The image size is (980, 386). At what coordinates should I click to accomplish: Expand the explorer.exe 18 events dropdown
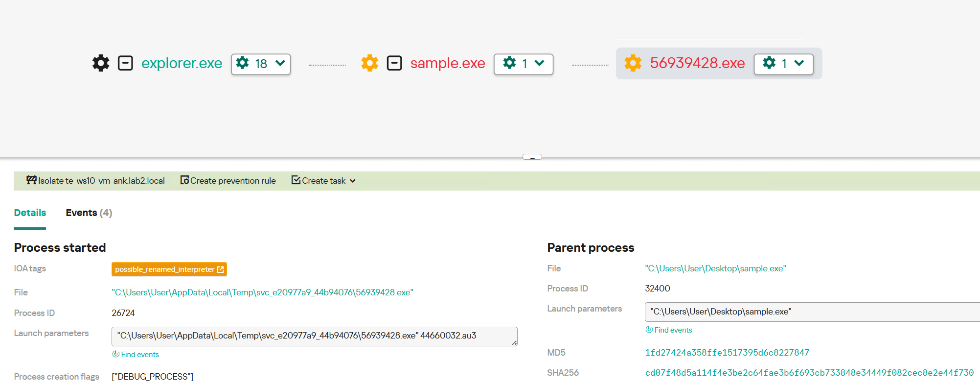[x=261, y=64]
